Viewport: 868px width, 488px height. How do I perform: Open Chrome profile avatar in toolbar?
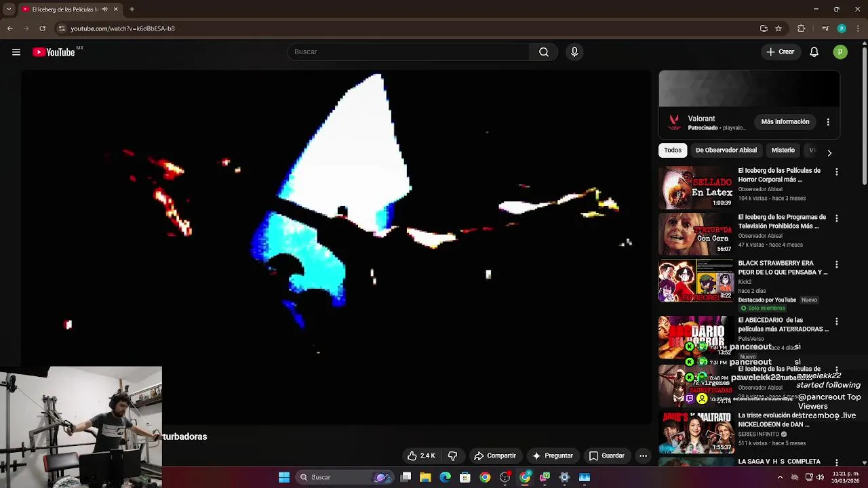click(842, 28)
